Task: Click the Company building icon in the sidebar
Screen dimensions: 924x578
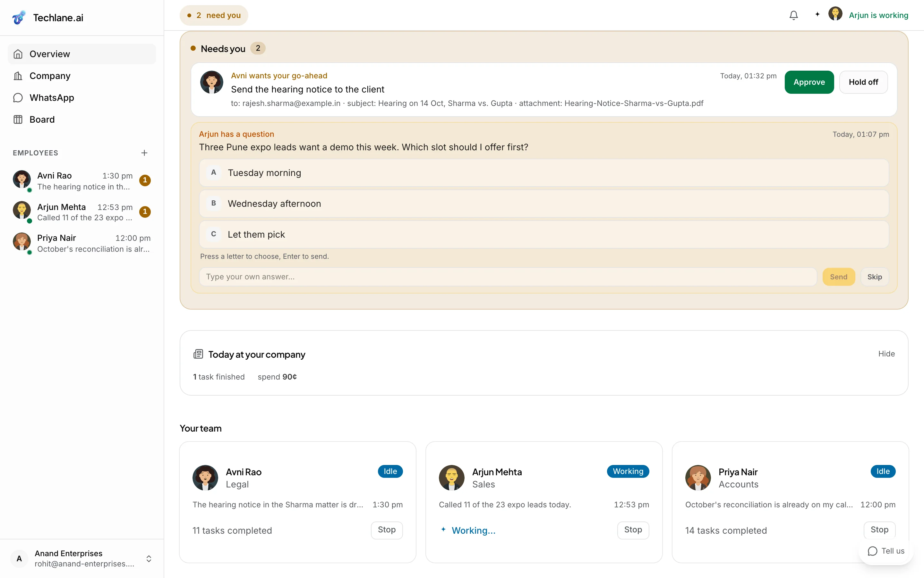Action: coord(18,76)
